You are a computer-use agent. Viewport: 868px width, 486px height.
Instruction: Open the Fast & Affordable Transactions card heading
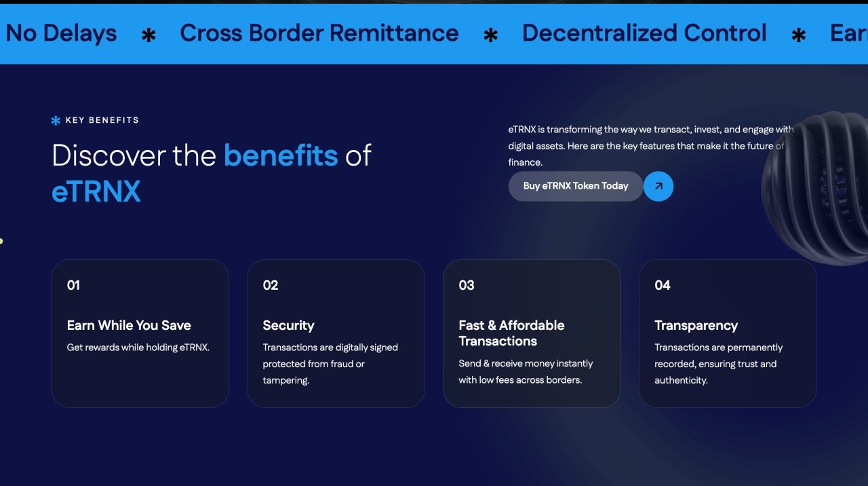pyautogui.click(x=511, y=333)
